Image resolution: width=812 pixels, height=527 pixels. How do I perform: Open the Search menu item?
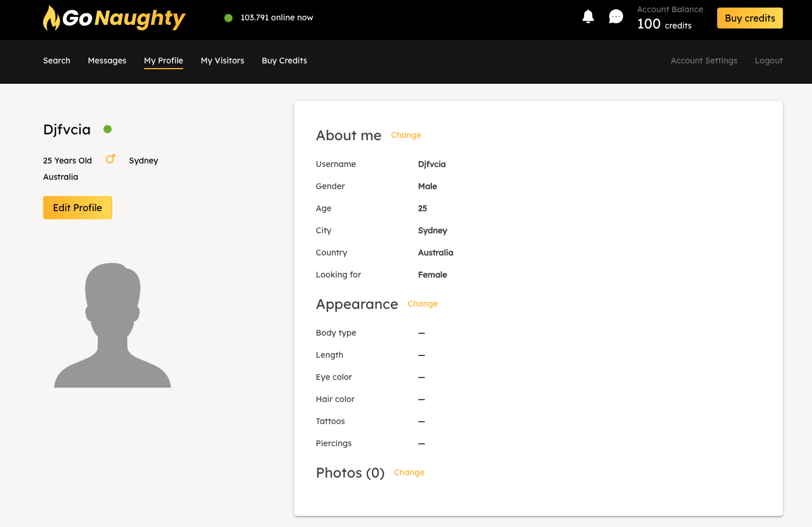point(56,60)
